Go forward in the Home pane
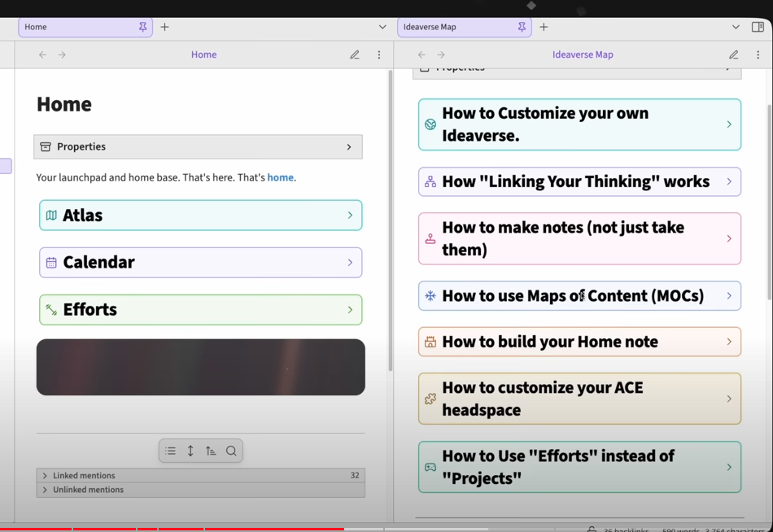773x532 pixels. click(x=62, y=55)
